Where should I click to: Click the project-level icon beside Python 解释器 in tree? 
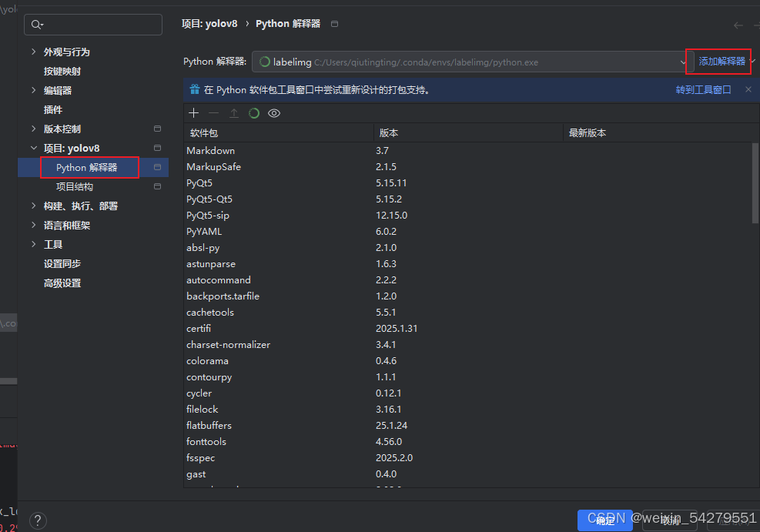[158, 167]
